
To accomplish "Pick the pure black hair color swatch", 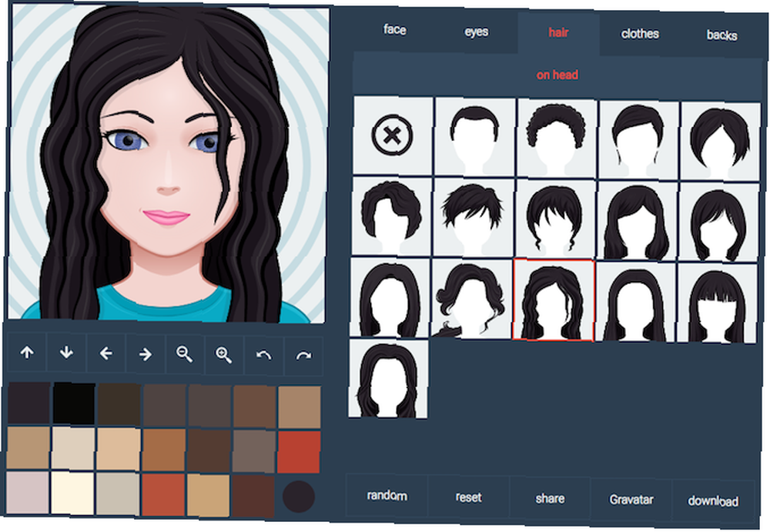I will [74, 403].
